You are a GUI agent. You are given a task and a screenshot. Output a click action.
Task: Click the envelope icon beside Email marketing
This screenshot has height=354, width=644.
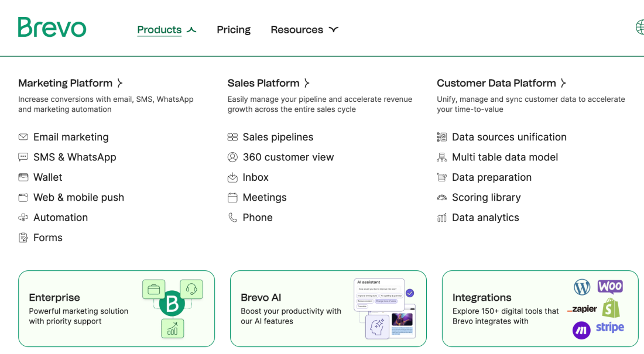tap(23, 137)
